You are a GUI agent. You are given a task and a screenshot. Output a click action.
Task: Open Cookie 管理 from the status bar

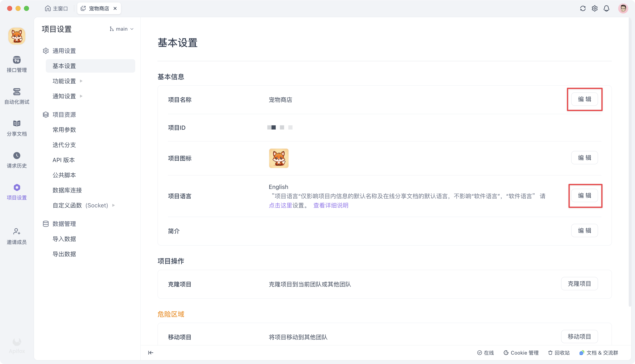coord(521,353)
